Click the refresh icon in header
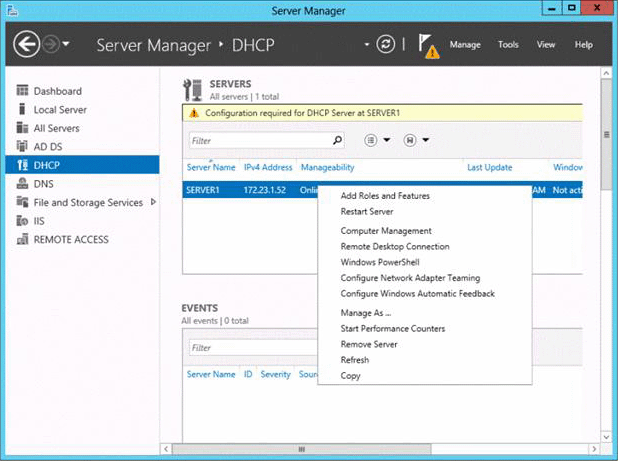The image size is (618, 461). click(x=385, y=45)
